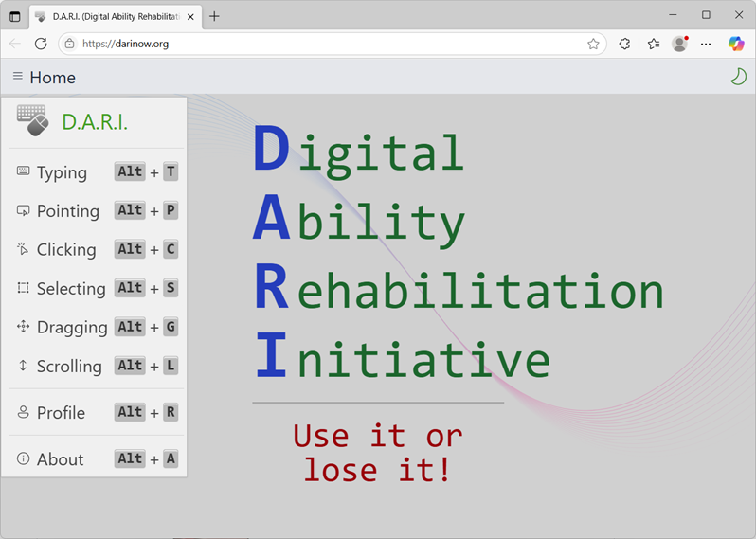Viewport: 756px width, 539px height.
Task: Click the Alt badge in the About row
Action: tap(130, 458)
